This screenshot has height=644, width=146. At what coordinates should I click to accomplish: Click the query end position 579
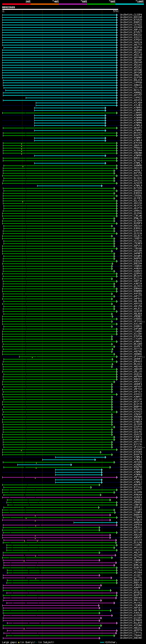pyautogui.click(x=115, y=11)
